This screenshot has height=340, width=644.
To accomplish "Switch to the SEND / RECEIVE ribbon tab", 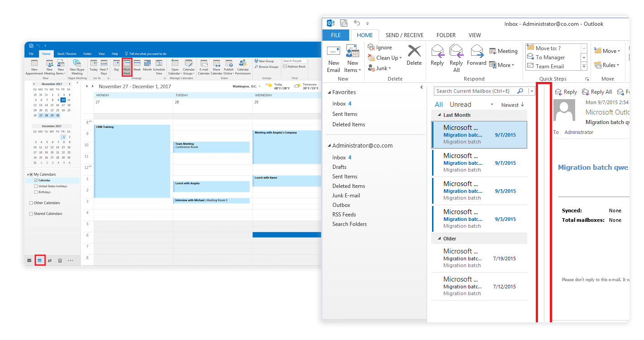I will tap(404, 35).
